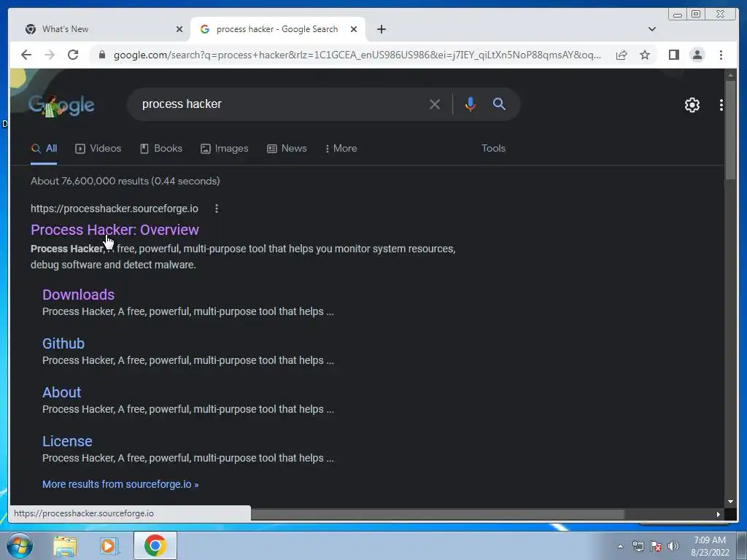Focus the Google search input field
This screenshot has height=560, width=747.
pos(281,104)
